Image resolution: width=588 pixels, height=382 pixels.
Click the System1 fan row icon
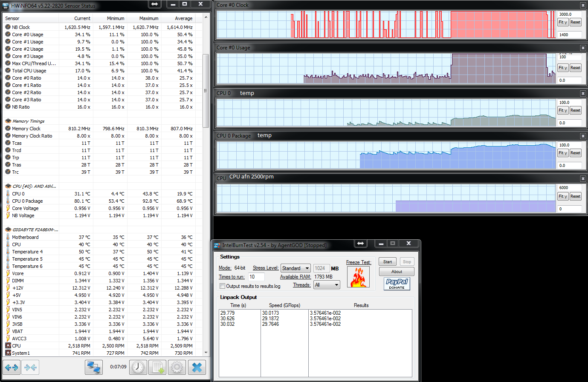(8, 353)
